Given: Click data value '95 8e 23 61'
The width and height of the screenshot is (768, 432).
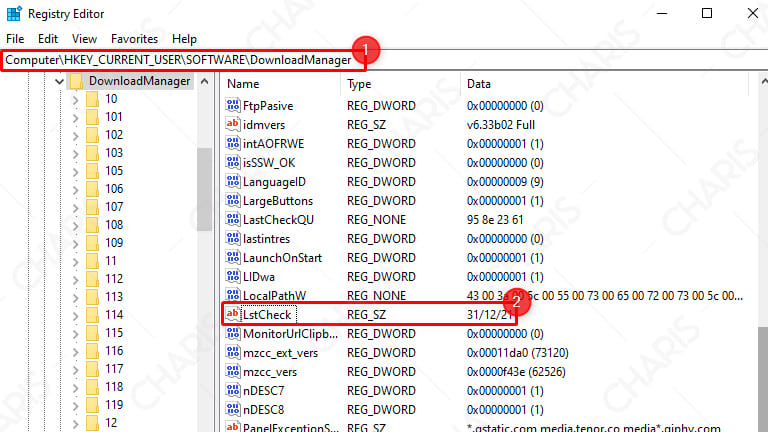Looking at the screenshot, I should point(495,220).
